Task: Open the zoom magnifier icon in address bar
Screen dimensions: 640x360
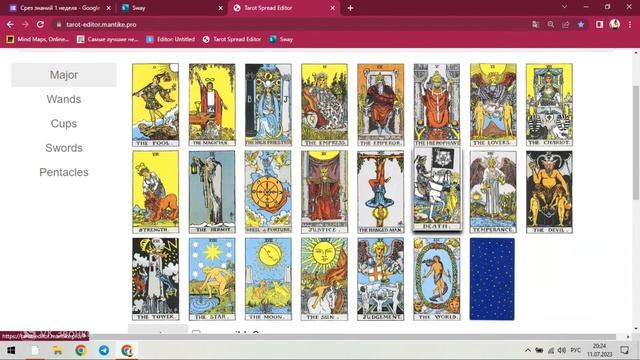Action: click(x=551, y=24)
